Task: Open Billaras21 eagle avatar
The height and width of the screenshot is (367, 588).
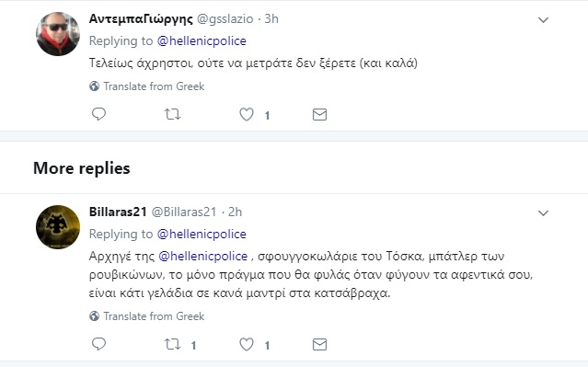Action: click(x=58, y=227)
